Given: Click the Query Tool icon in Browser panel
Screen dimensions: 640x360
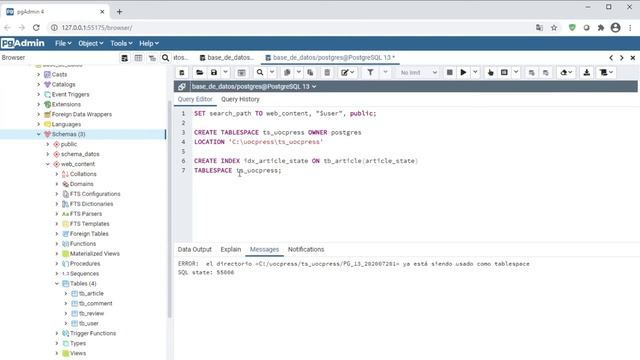Looking at the screenshot, I should [124, 58].
